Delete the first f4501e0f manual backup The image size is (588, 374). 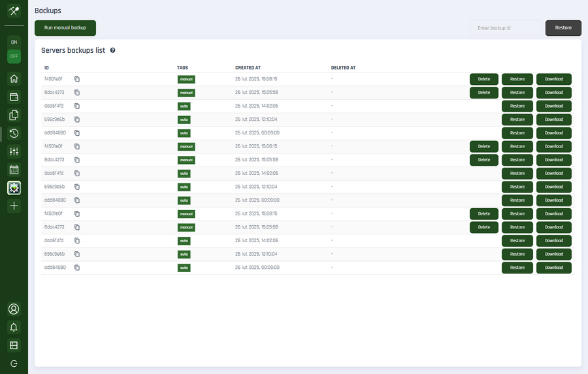coord(484,79)
